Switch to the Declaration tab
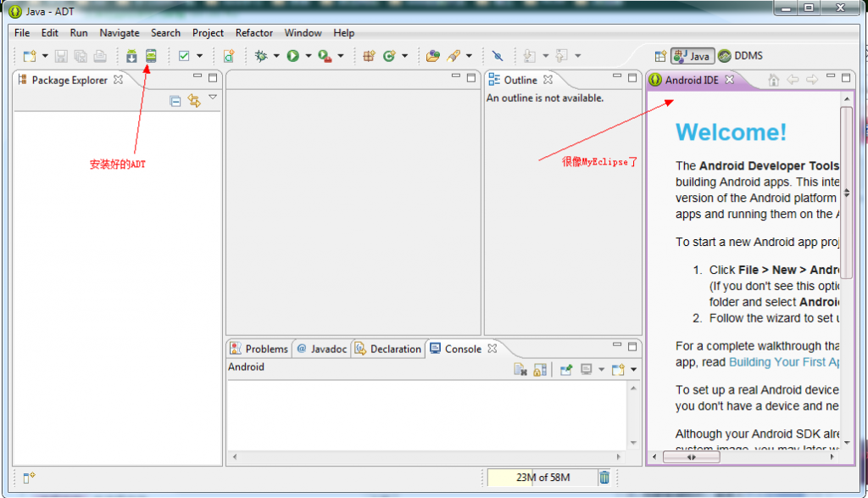 click(x=388, y=349)
